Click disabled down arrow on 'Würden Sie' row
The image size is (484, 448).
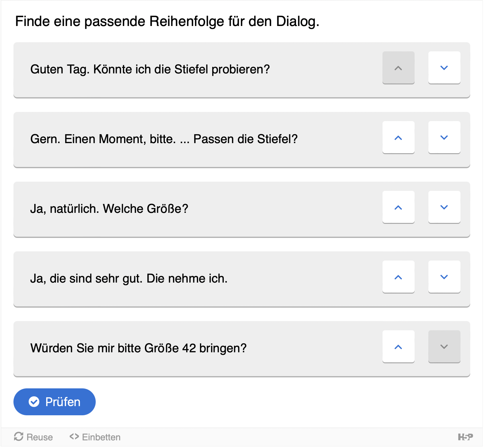pos(444,347)
